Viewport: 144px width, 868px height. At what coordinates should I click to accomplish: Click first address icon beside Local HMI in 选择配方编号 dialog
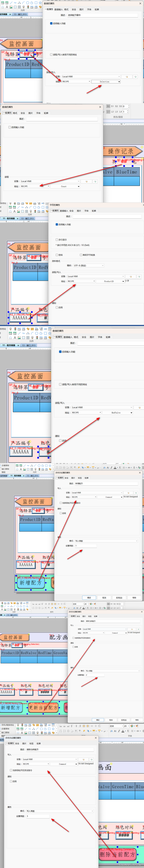(127, 77)
